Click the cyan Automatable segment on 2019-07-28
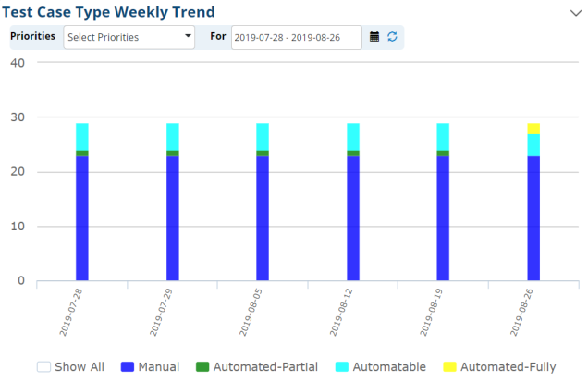 coord(82,137)
